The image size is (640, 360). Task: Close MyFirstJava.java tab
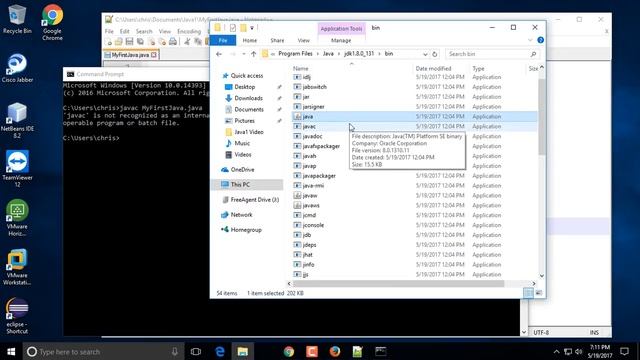click(154, 55)
